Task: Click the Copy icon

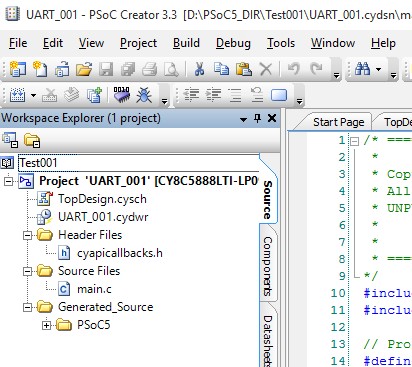Action: coord(221,69)
